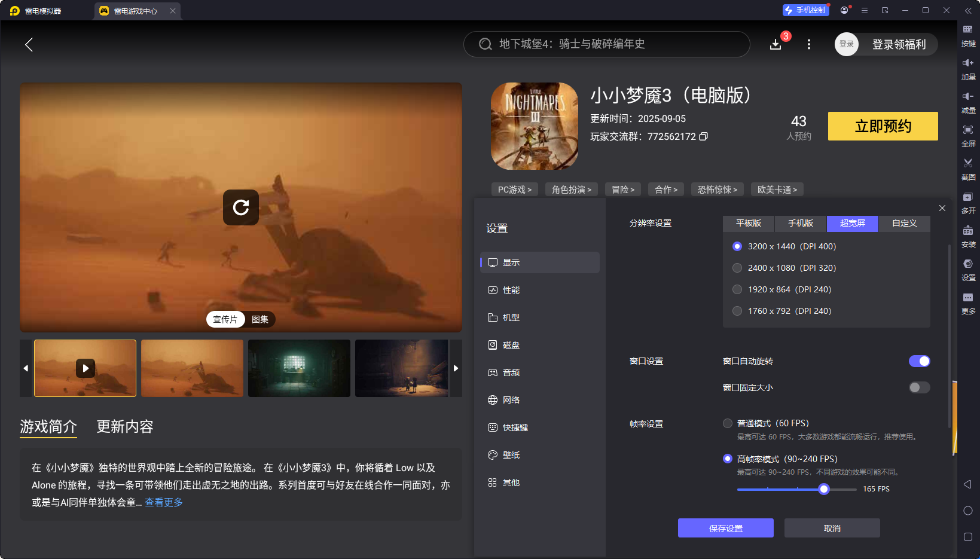This screenshot has width=980, height=559.
Task: Click the 全屏 fullscreen icon
Action: coord(969,136)
